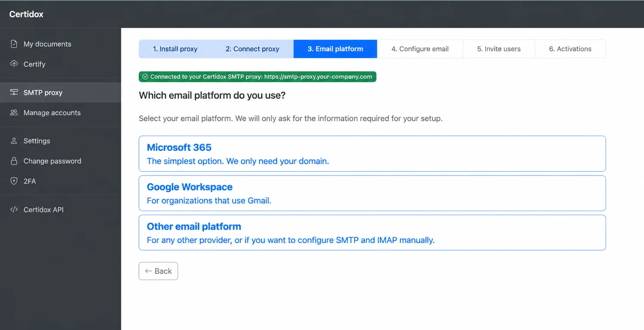
Task: Click the Settings person icon
Action: 14,141
